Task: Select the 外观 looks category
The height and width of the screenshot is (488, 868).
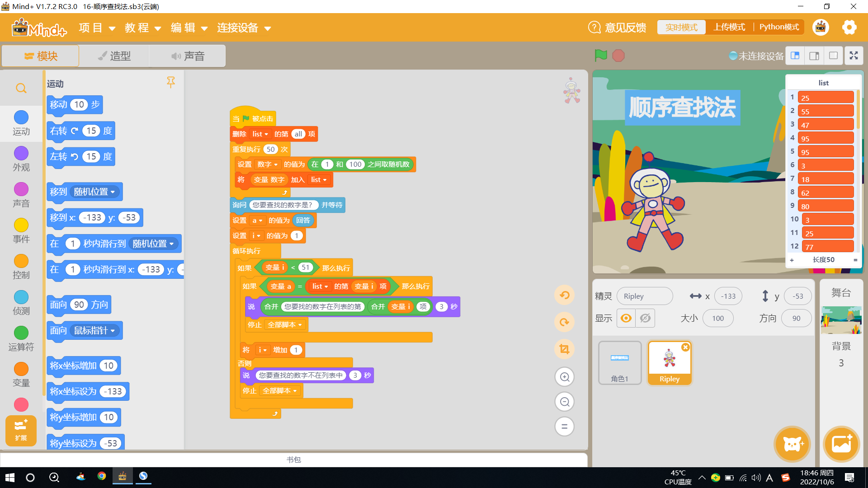Action: point(21,159)
